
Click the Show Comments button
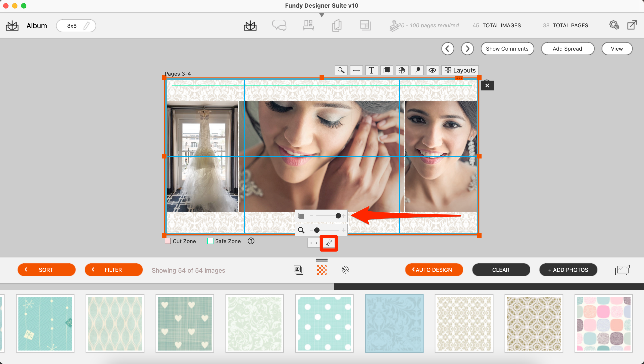(x=506, y=48)
